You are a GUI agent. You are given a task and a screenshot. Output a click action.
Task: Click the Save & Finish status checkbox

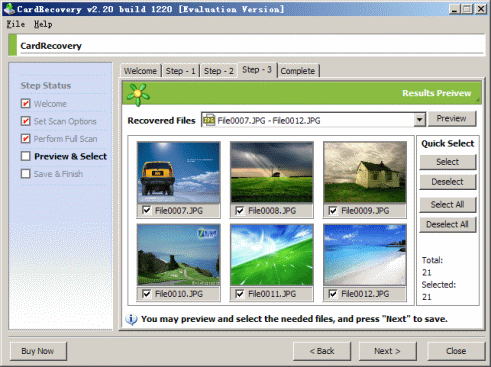(26, 173)
